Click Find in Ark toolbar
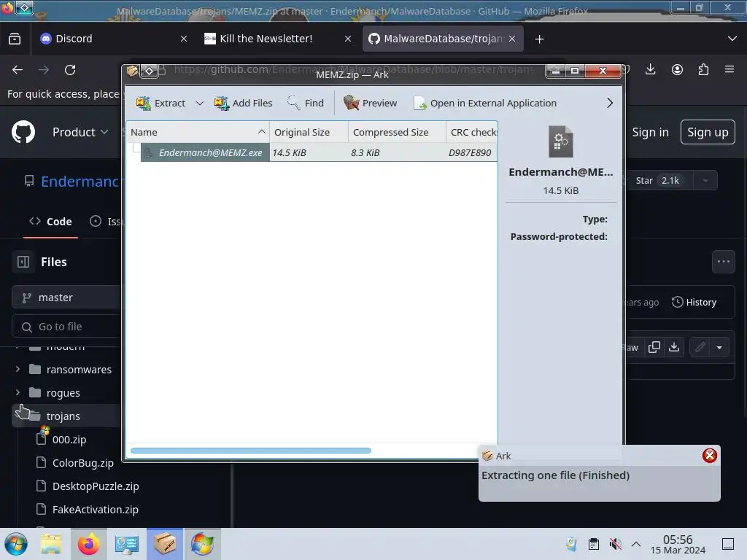 coord(306,103)
